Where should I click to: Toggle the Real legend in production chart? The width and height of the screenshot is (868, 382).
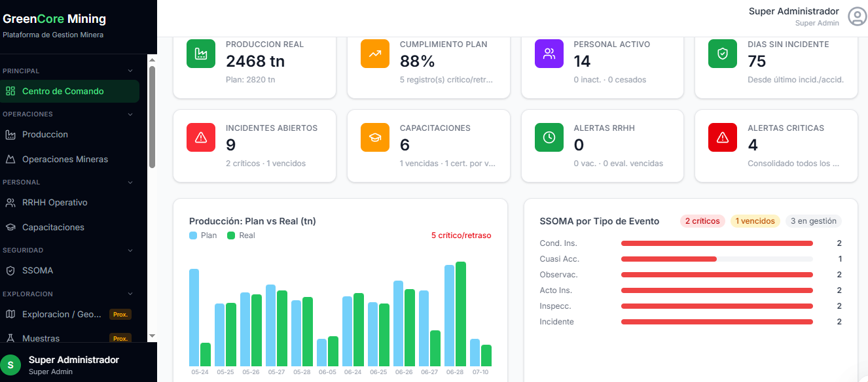tap(241, 235)
